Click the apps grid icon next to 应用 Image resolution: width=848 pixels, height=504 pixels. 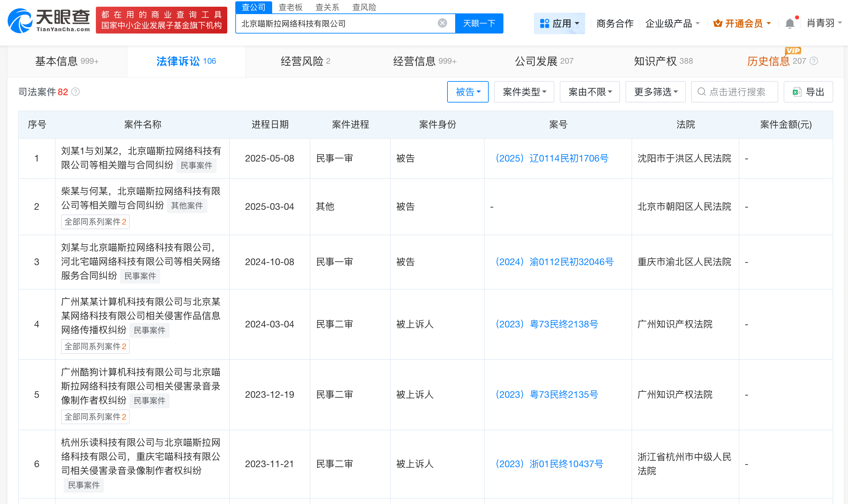pyautogui.click(x=545, y=23)
